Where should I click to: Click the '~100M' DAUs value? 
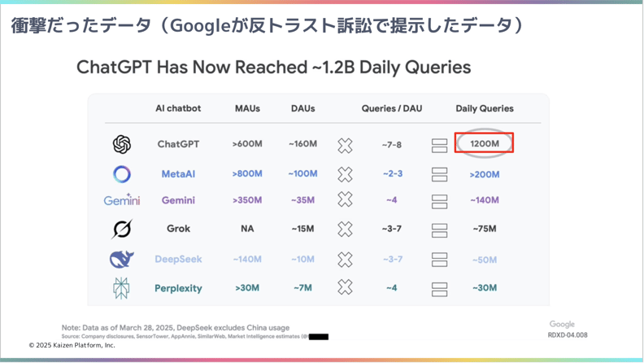click(x=303, y=173)
